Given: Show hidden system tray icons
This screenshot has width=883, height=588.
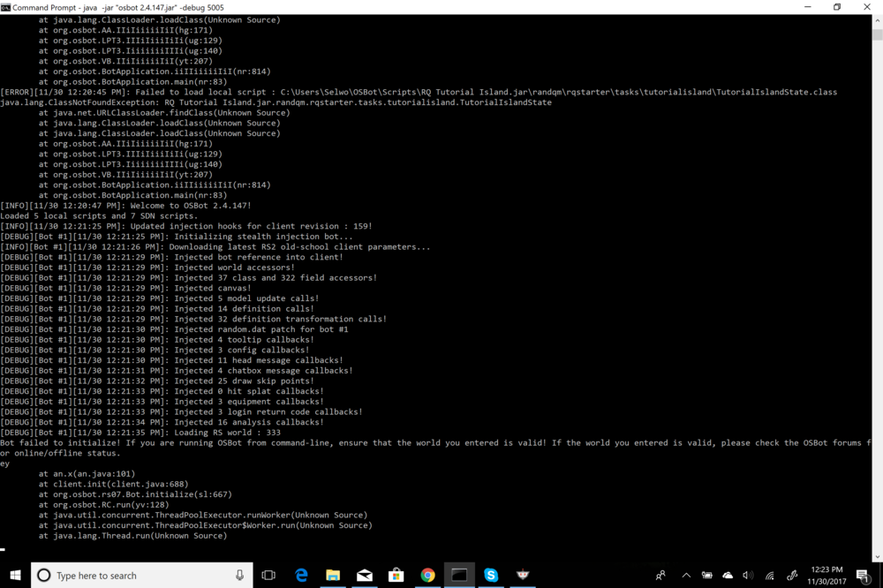Looking at the screenshot, I should (x=686, y=575).
